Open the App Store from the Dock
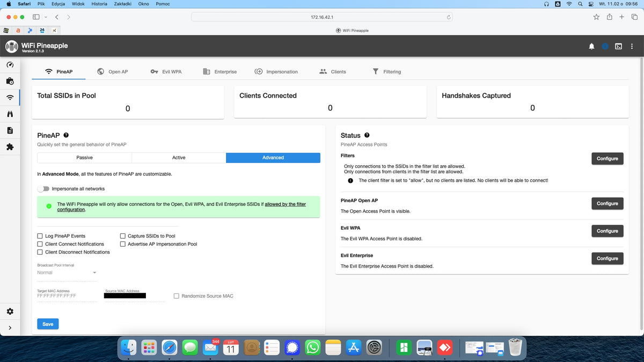 (x=354, y=348)
